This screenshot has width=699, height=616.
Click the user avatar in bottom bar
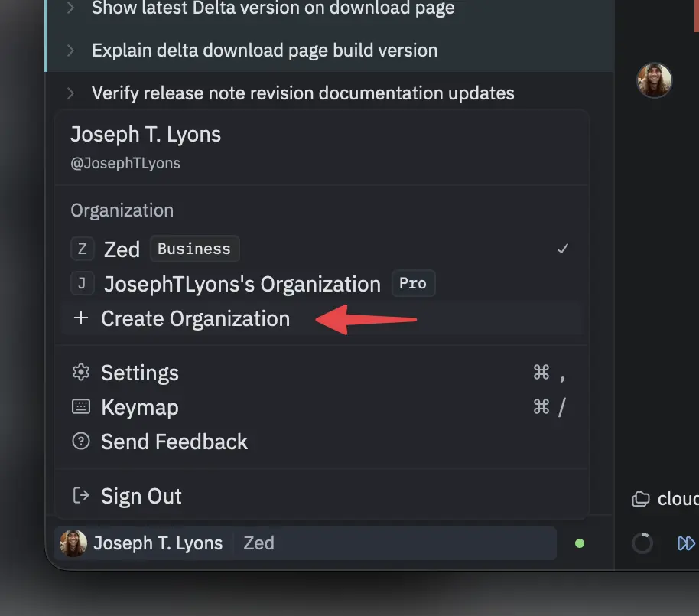73,543
